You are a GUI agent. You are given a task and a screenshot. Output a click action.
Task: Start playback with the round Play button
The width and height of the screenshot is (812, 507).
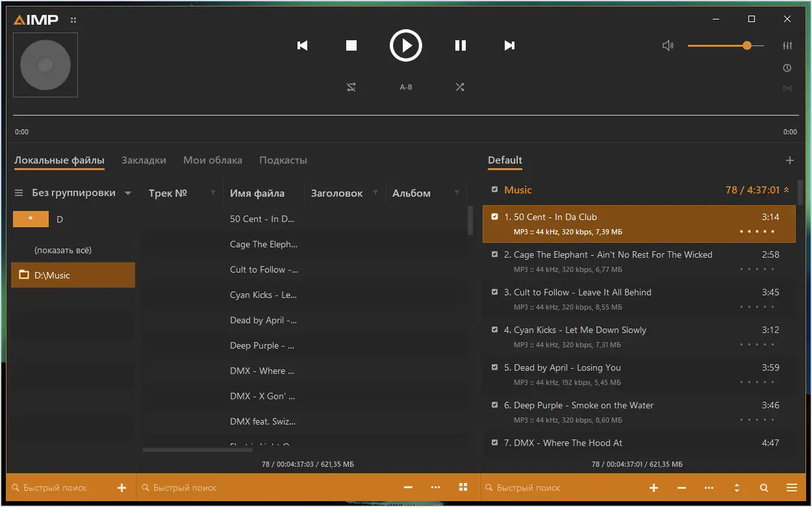point(406,45)
